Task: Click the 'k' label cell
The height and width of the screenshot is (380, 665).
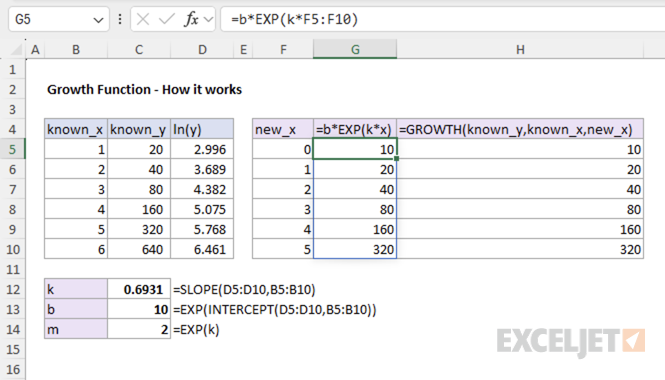Action: [x=76, y=289]
